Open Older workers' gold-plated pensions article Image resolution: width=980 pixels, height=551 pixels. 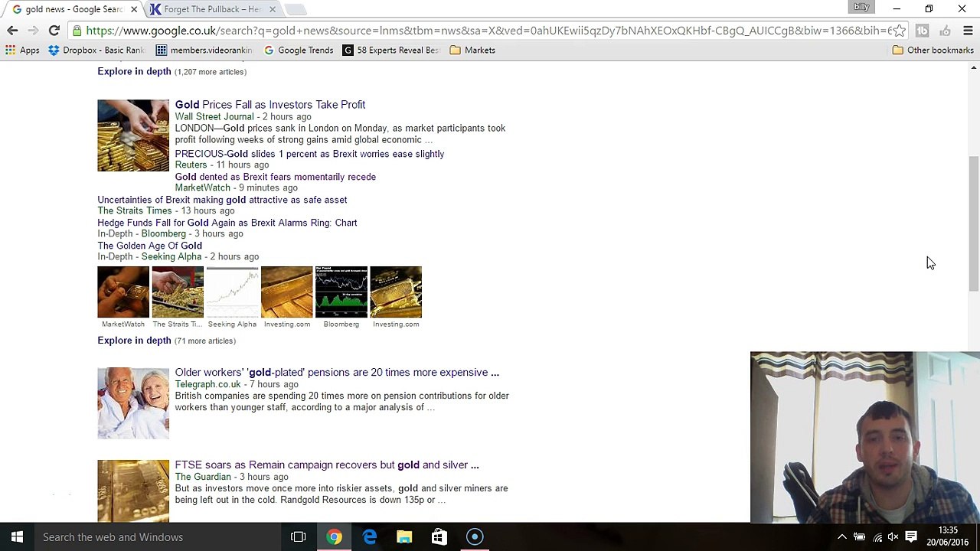coord(337,373)
